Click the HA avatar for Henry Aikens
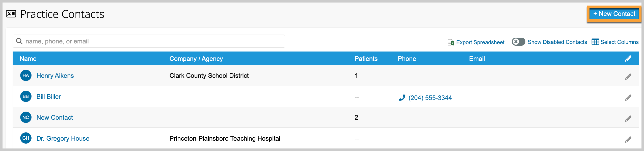Viewport: 644px width, 151px height. click(x=26, y=75)
